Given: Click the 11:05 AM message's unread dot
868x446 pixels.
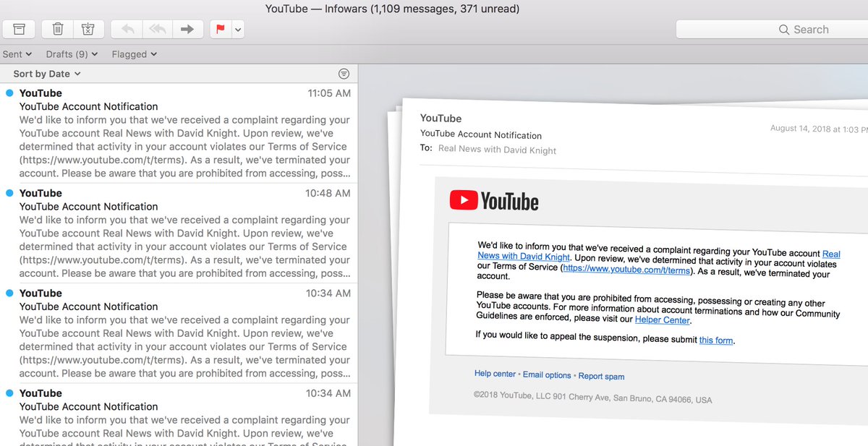Looking at the screenshot, I should (x=9, y=93).
